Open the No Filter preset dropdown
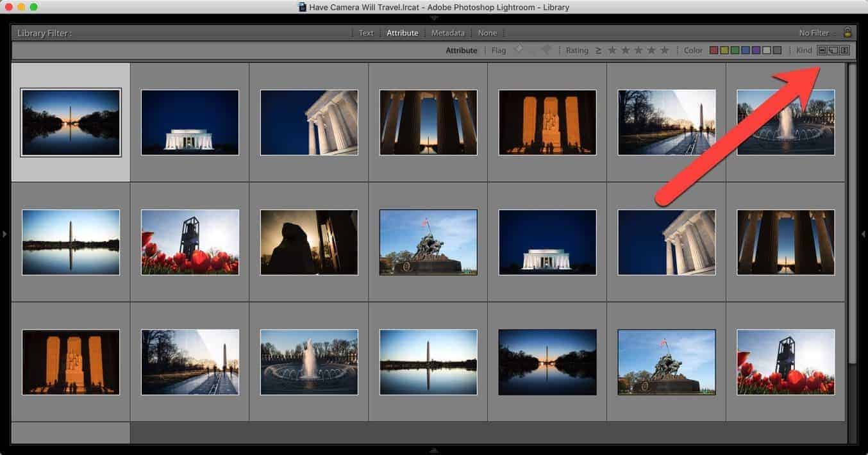The image size is (868, 455). [x=817, y=33]
